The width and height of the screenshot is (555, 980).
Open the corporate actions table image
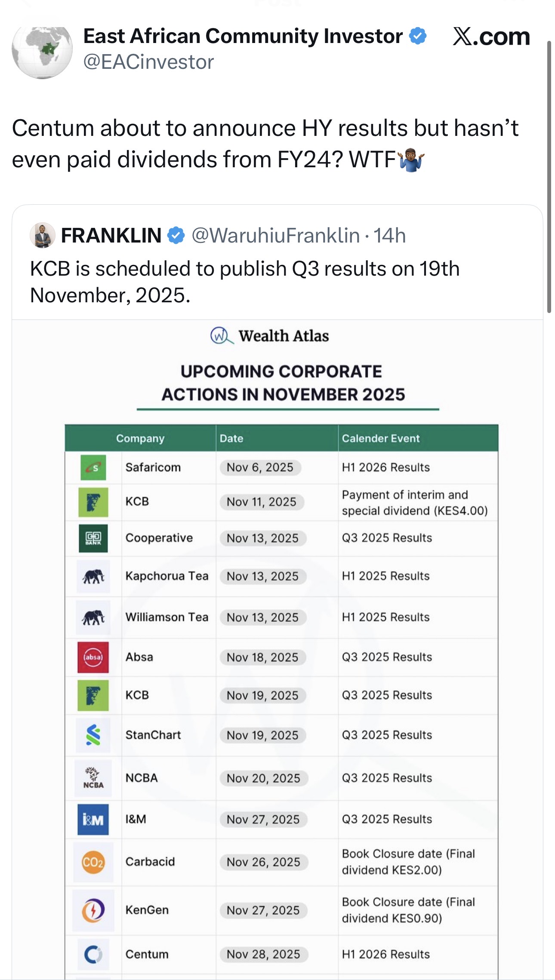coord(281,645)
